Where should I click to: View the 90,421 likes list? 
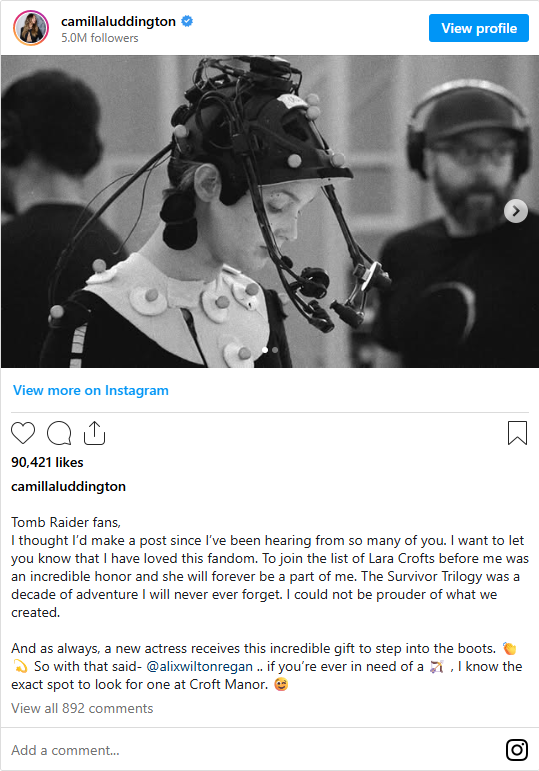(x=47, y=462)
